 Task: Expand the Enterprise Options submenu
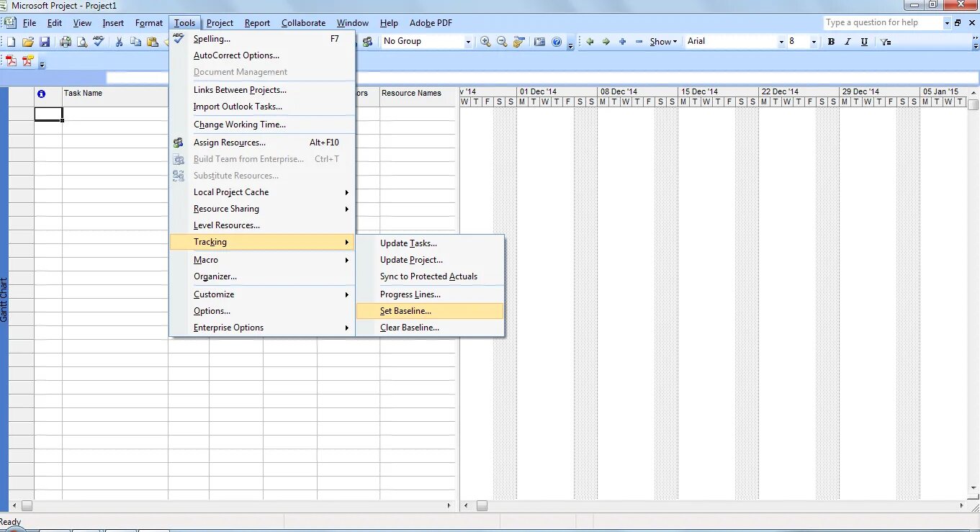pos(263,328)
